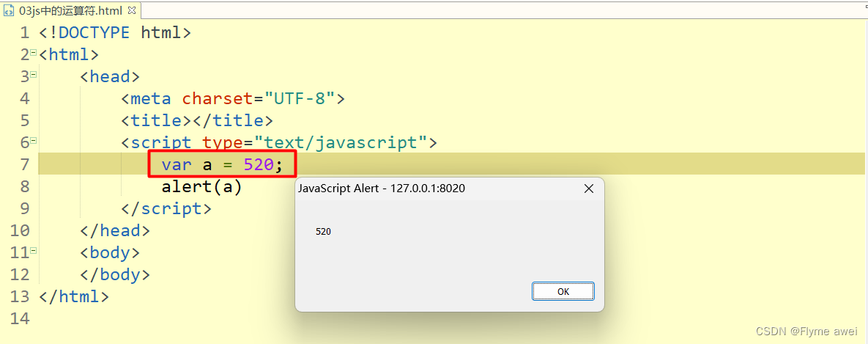Click the "UTF-8" attribute value
Screen dimensions: 868x344
click(299, 98)
